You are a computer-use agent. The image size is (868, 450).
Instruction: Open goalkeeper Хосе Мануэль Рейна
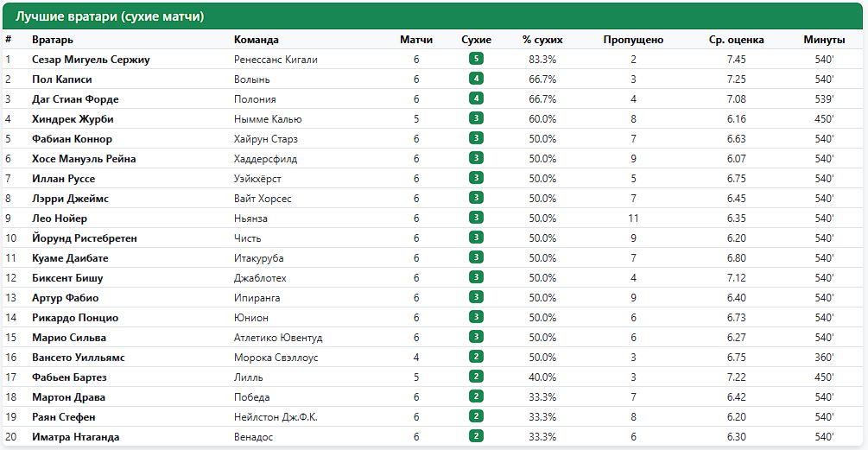tap(84, 159)
